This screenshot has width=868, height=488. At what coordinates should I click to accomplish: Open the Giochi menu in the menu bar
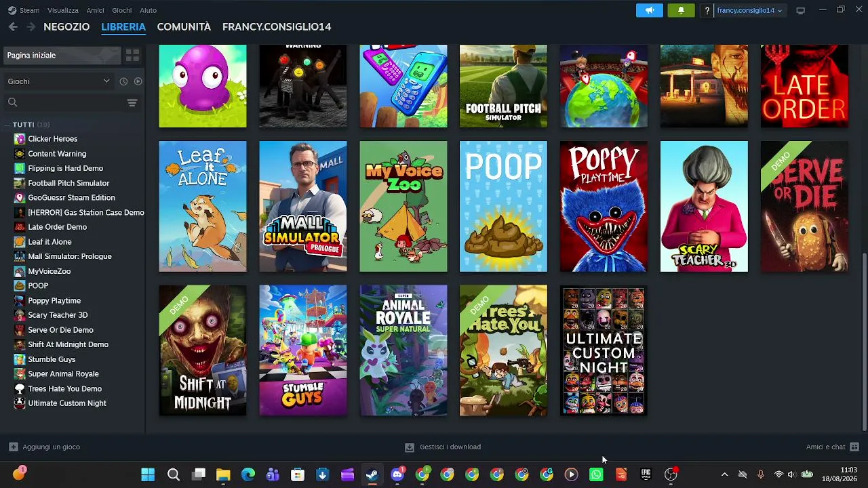(122, 10)
